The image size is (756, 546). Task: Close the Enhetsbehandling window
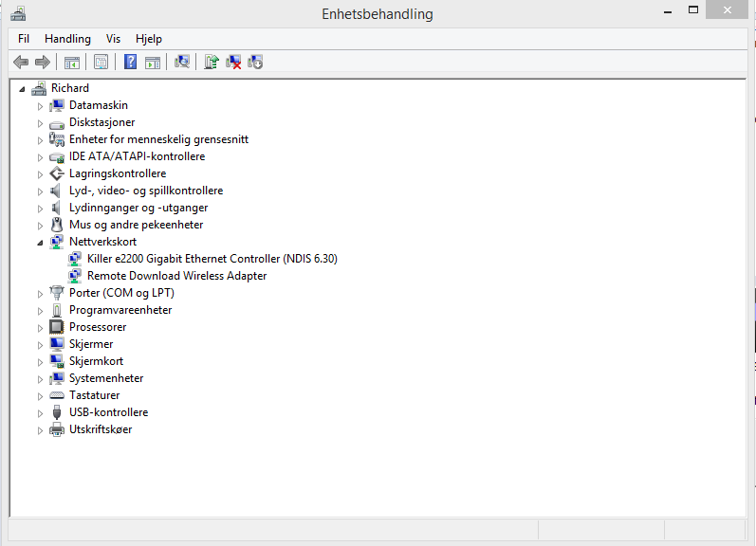pyautogui.click(x=728, y=10)
